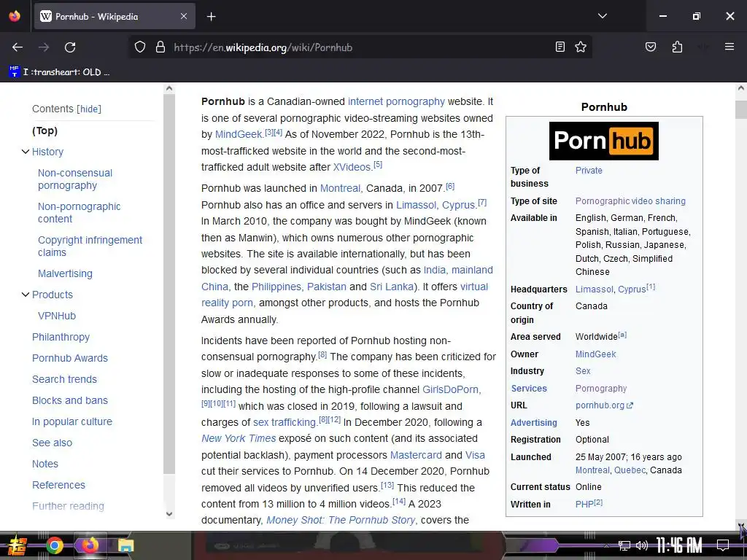This screenshot has height=560, width=747.
Task: Open the Services link in infobox
Action: tap(529, 389)
